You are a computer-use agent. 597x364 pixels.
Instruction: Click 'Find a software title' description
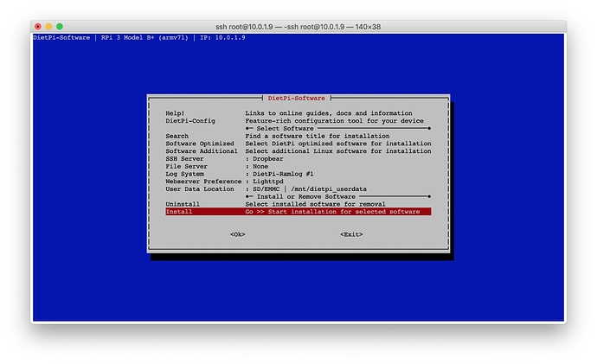318,136
